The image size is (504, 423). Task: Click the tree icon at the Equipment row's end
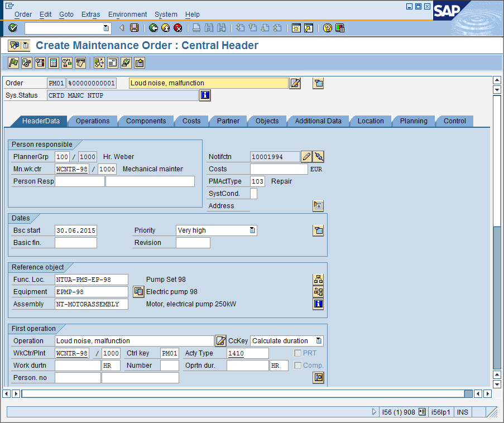pos(318,291)
